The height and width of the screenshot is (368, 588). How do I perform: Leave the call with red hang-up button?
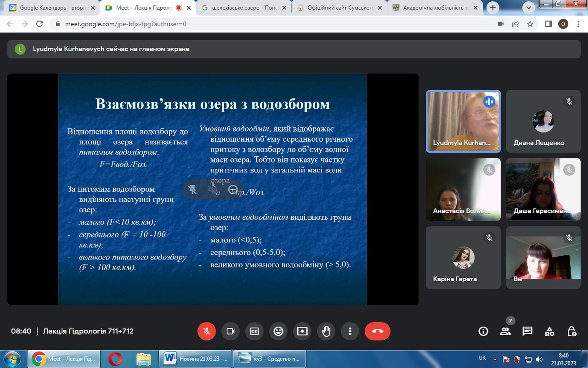[x=377, y=331]
